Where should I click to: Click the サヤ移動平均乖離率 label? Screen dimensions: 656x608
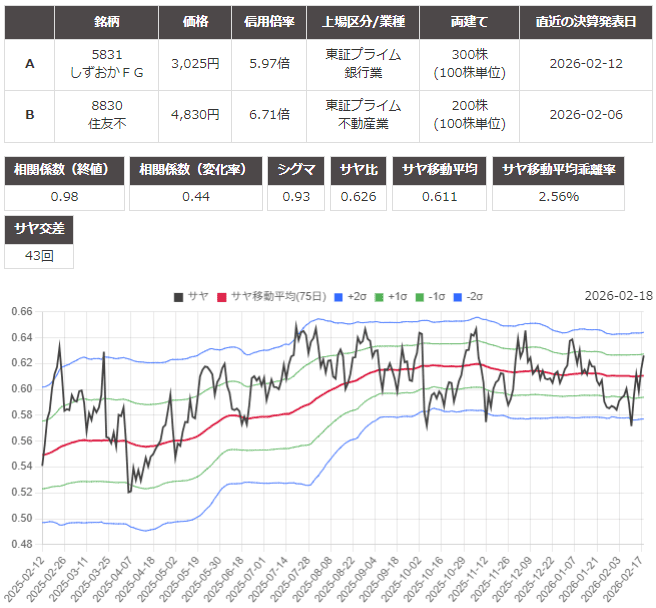[558, 170]
